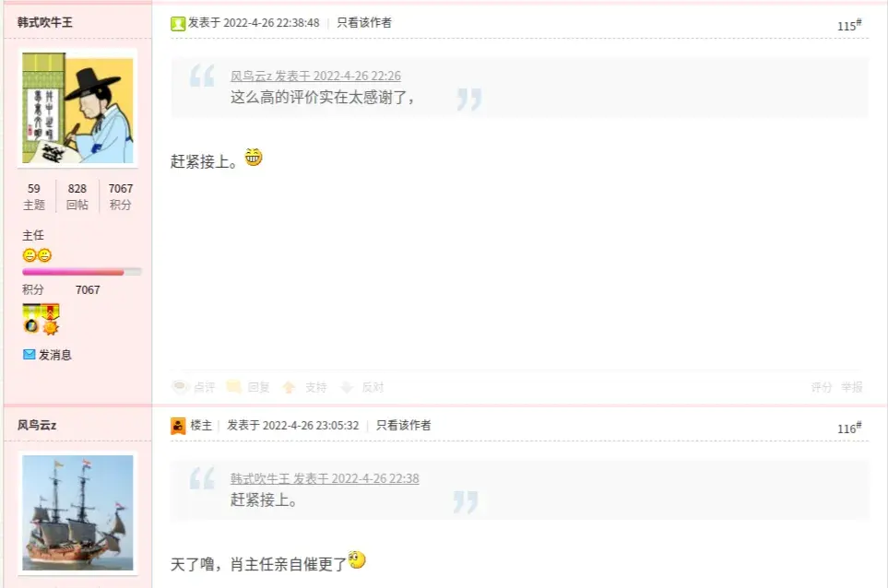Open the username 风鸟云z profile link

37,425
